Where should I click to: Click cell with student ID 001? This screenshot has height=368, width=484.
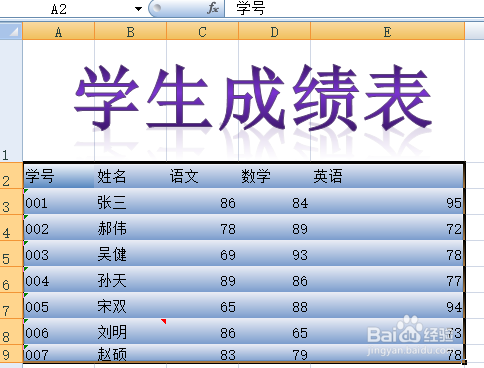[59, 202]
